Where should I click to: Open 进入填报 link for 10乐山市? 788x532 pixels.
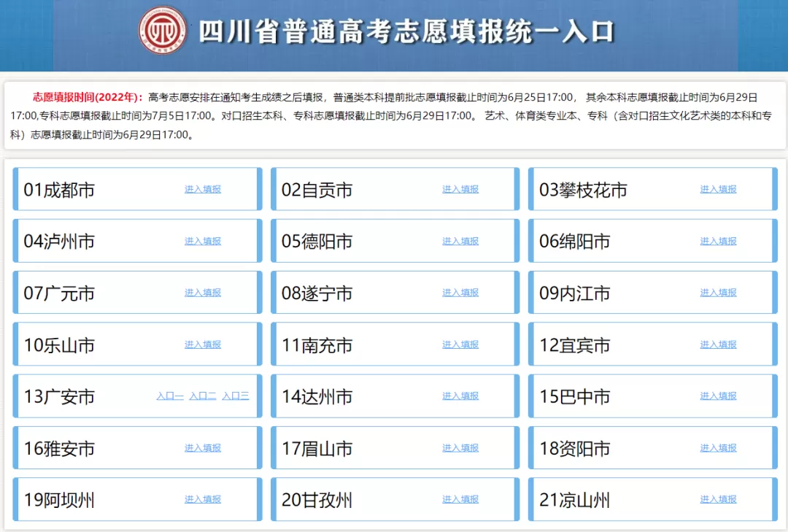pyautogui.click(x=202, y=344)
